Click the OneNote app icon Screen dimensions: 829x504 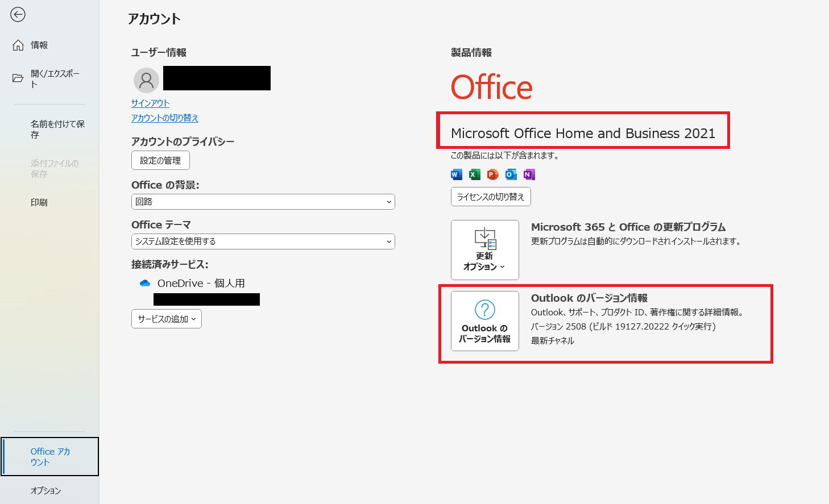click(529, 174)
